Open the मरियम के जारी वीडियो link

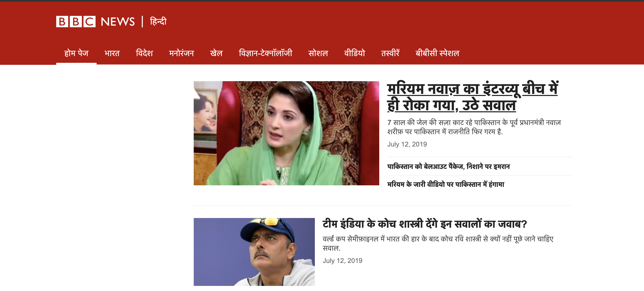click(x=446, y=184)
